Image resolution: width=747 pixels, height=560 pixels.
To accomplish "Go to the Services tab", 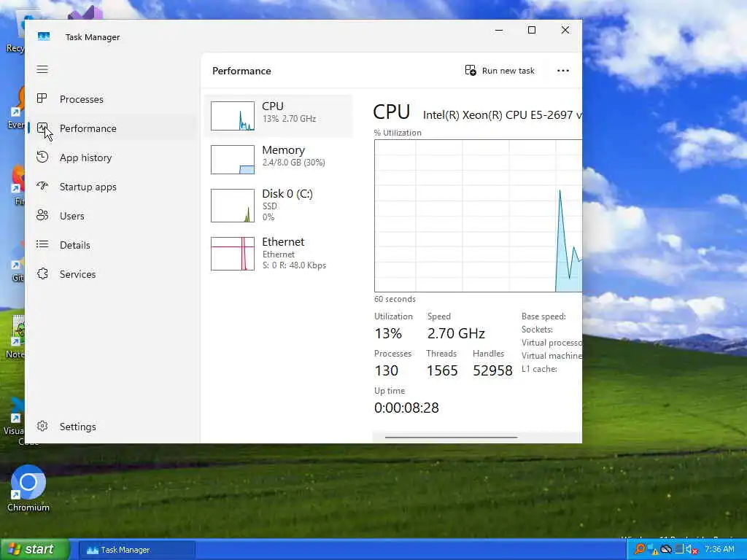I will [x=77, y=274].
